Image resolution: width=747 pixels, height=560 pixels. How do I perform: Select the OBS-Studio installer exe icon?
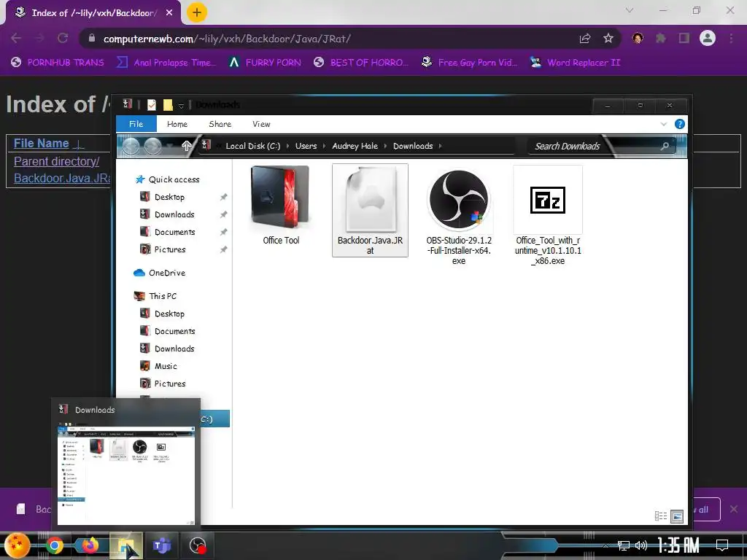coord(459,200)
